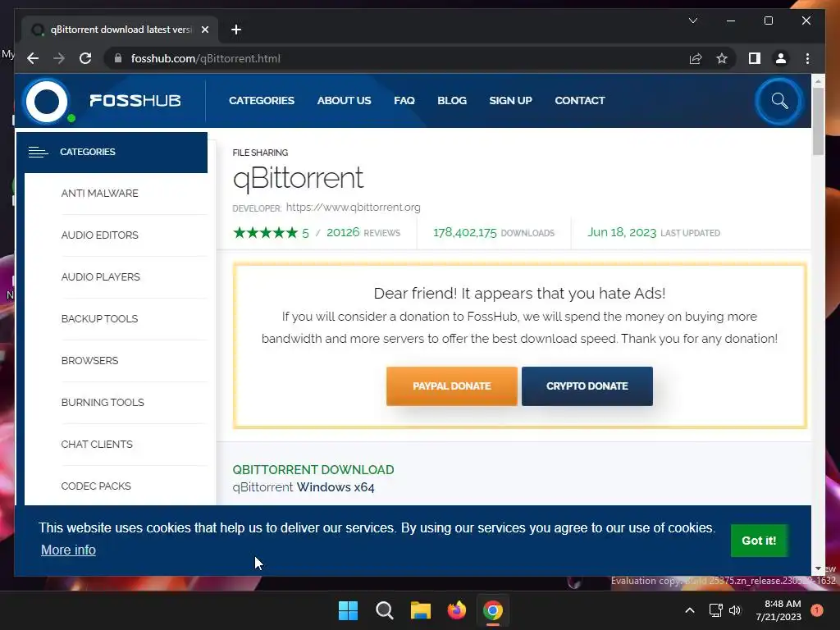
Task: Click the qBittorrent Windows x64 download link
Action: click(x=304, y=487)
